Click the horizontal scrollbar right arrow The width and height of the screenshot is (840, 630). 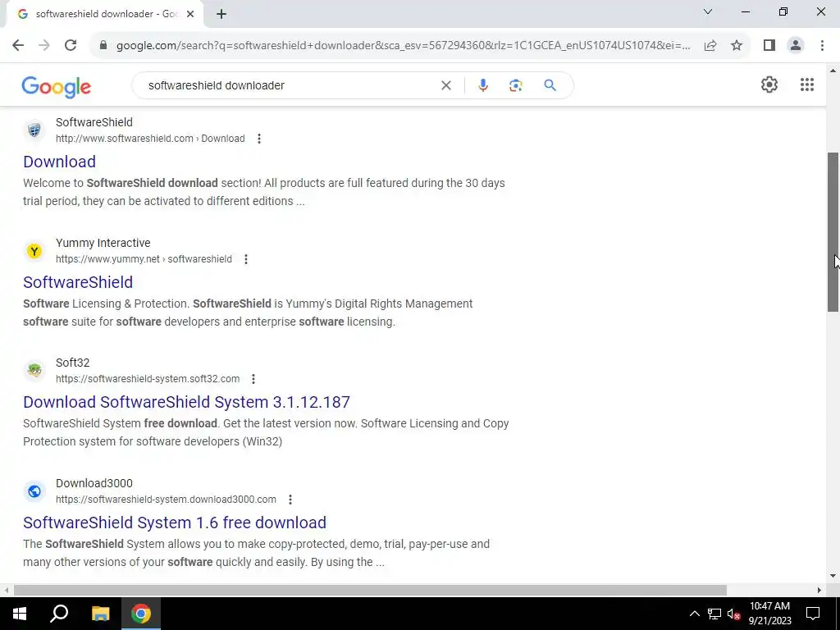tap(819, 591)
